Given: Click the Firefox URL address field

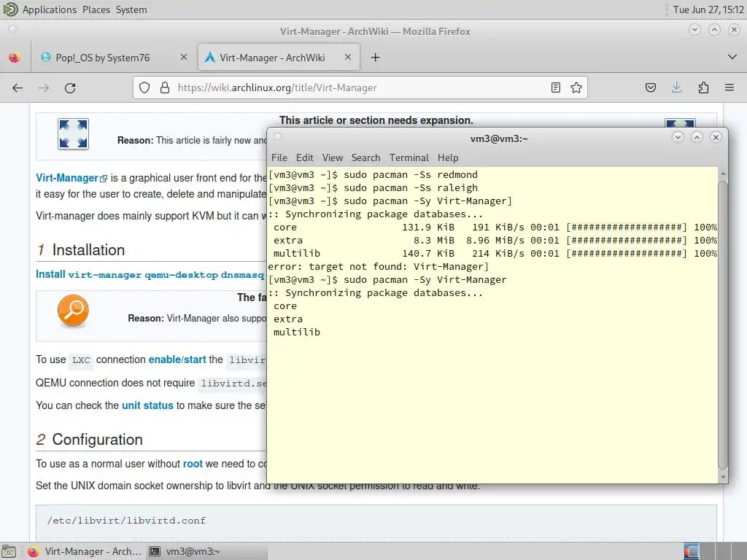Looking at the screenshot, I should [362, 87].
